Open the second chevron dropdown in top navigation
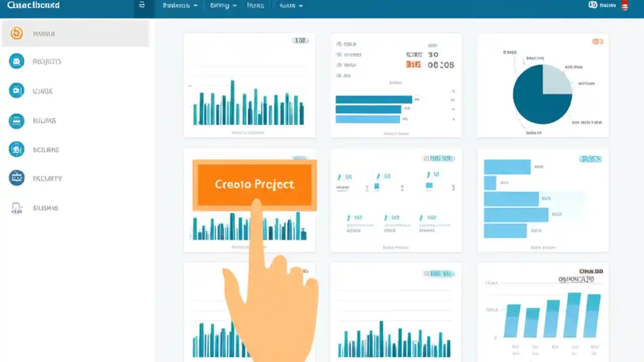 (222, 6)
